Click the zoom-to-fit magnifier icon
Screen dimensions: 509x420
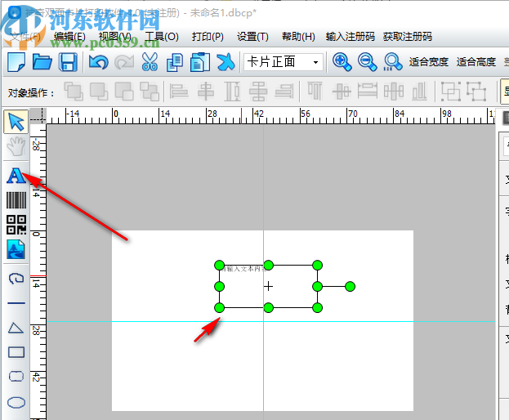393,61
